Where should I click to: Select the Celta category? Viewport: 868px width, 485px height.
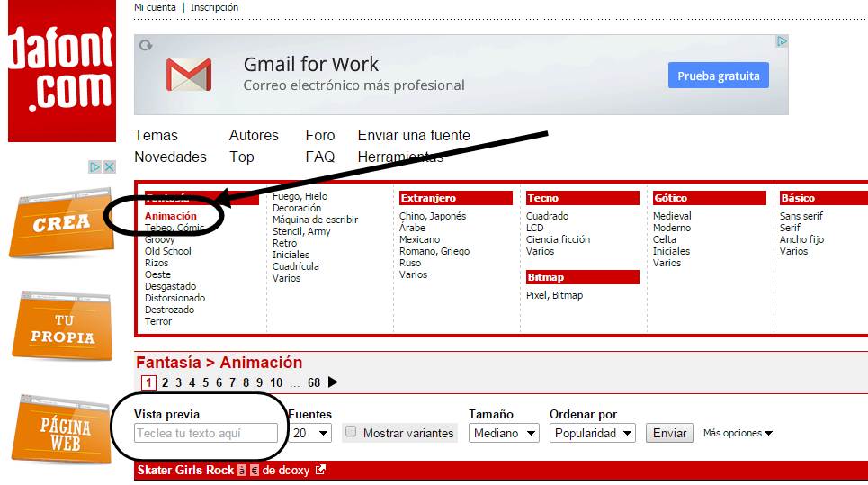(x=665, y=239)
